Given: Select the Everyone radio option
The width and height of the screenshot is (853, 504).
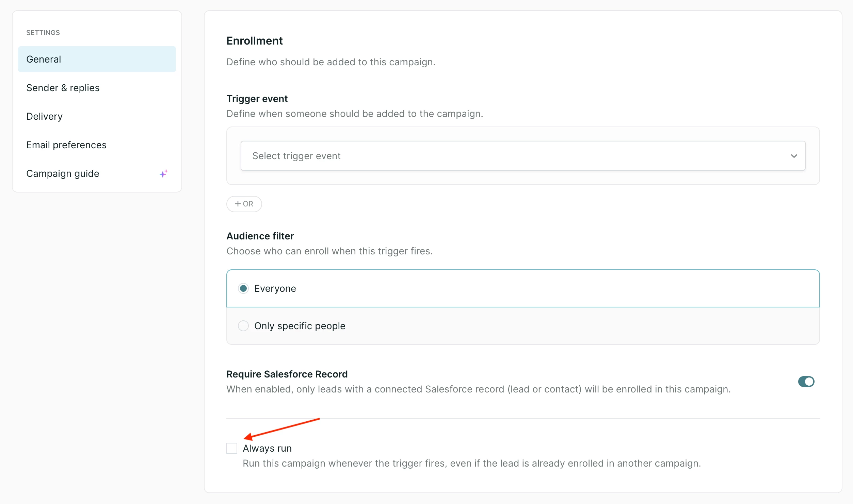Looking at the screenshot, I should (x=243, y=288).
